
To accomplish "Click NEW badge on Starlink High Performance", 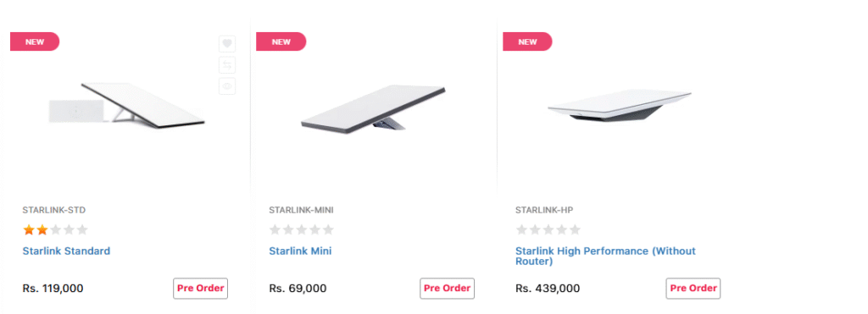I will coord(527,41).
